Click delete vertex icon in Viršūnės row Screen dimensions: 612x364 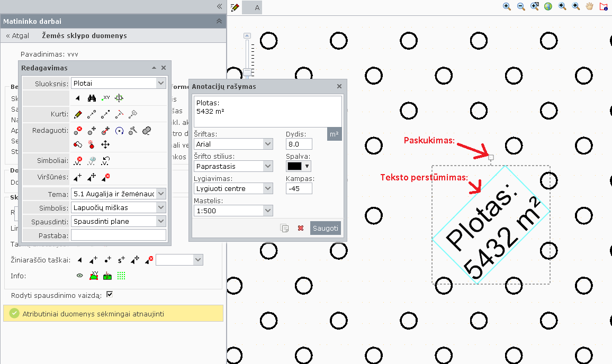point(105,177)
